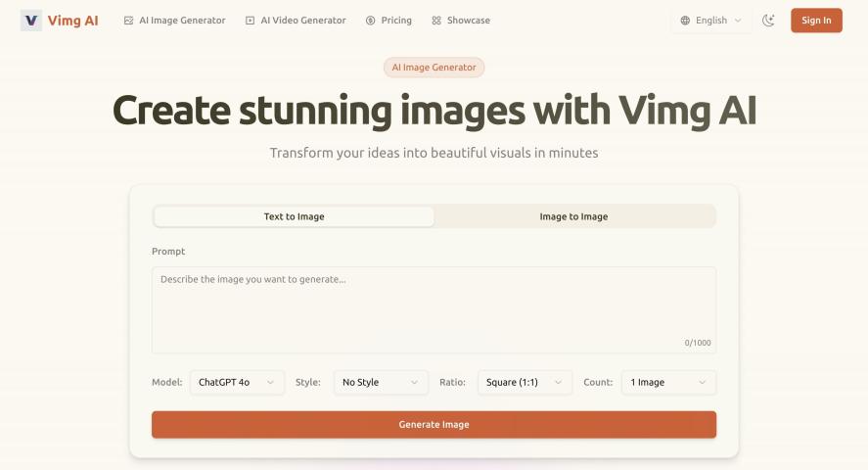Viewport: 868px width, 470px height.
Task: Go to the Showcase page
Action: tap(468, 21)
